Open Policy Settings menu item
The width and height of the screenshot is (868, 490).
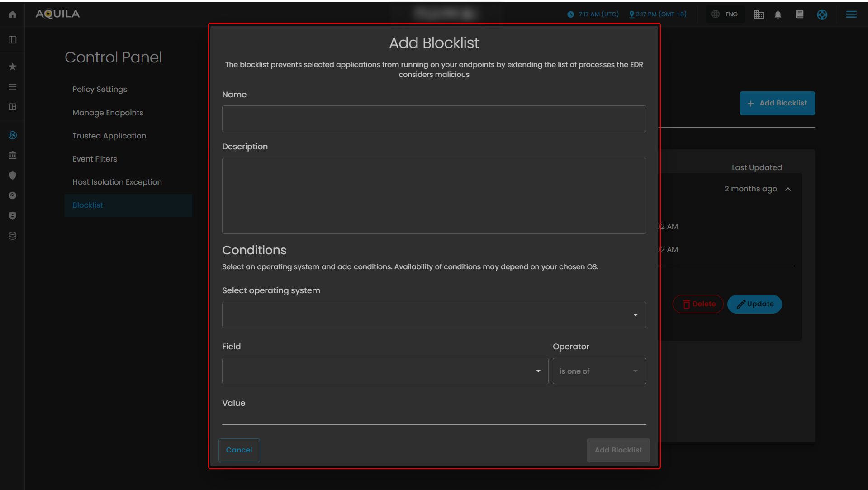(x=100, y=89)
